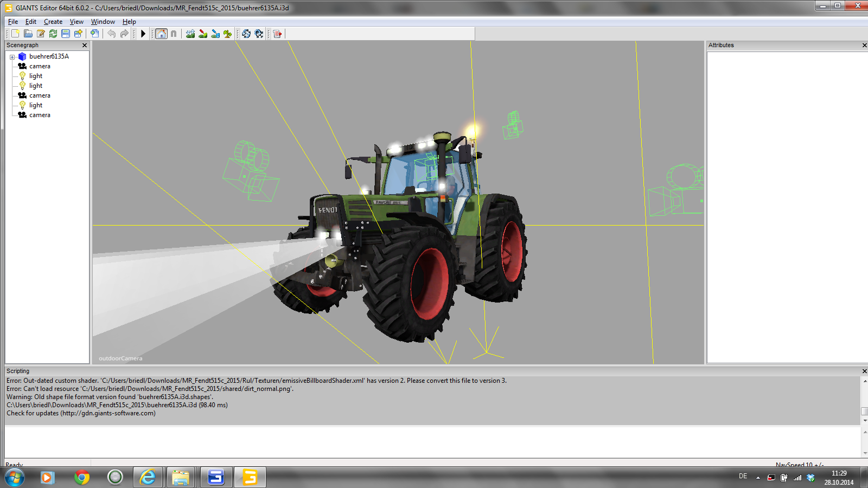Click the green Reload arrows icon
The image size is (868, 488).
click(53, 34)
